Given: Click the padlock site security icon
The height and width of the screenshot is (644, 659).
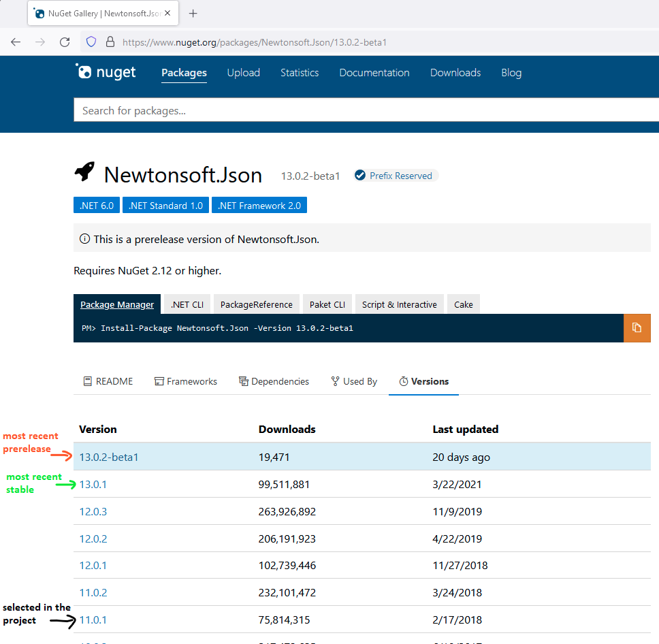Looking at the screenshot, I should (110, 42).
